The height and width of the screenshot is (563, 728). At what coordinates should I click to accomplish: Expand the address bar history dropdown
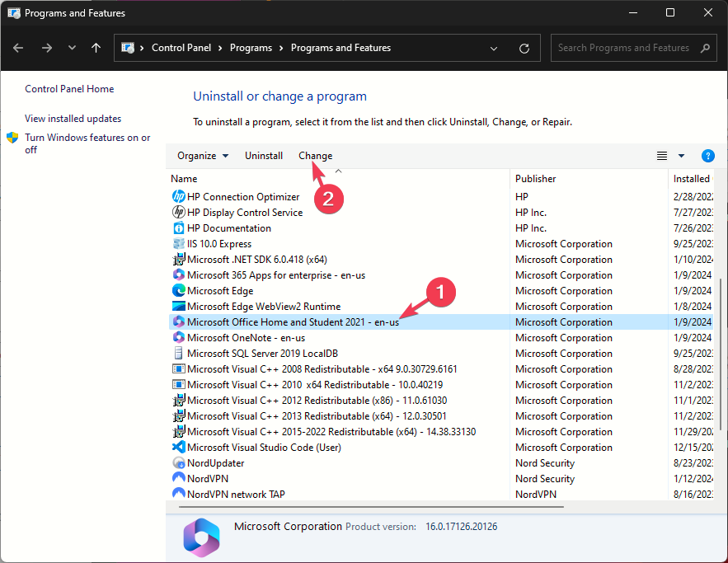494,48
